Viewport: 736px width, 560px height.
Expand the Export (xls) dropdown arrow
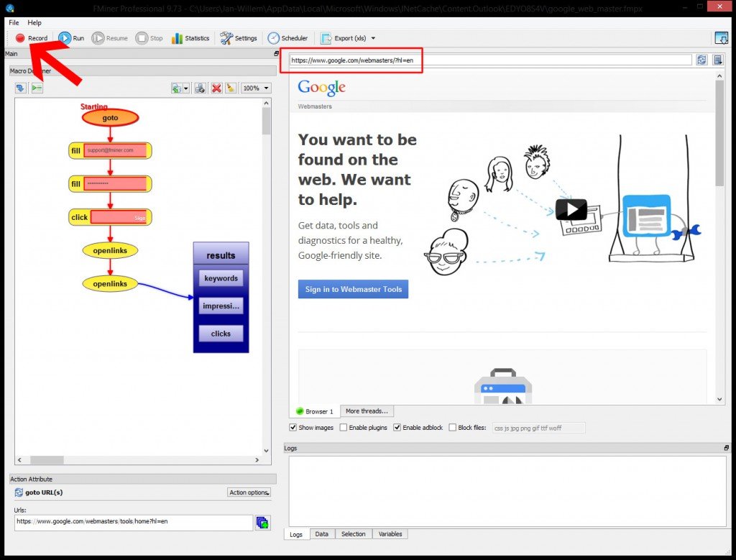(x=373, y=38)
